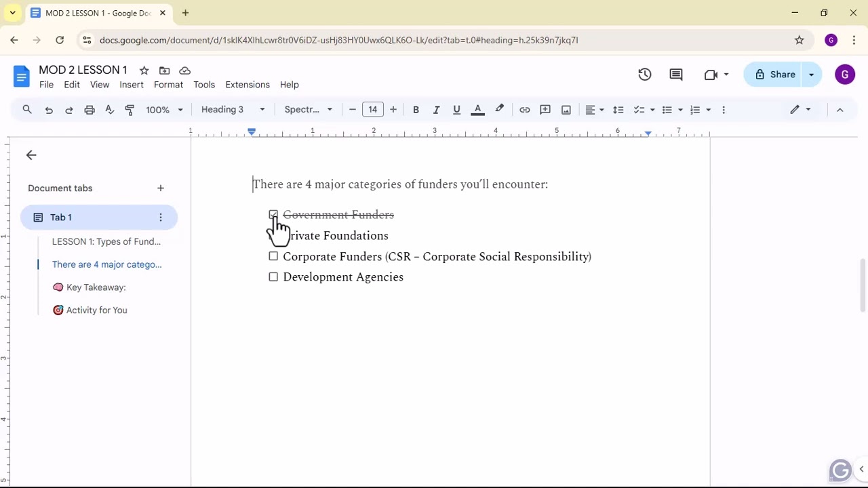Screen dimensions: 868x488
Task: Go to the Docs home icon
Action: [22, 77]
